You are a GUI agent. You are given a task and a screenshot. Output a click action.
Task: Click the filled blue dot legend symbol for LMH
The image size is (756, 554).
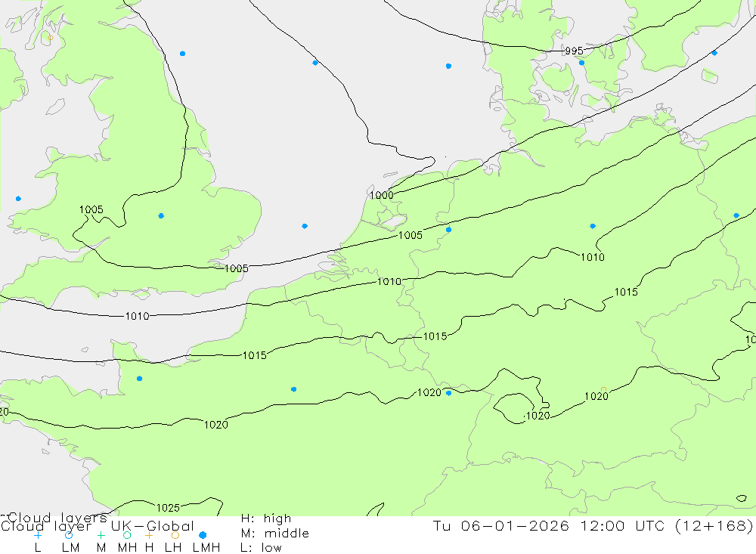[203, 535]
